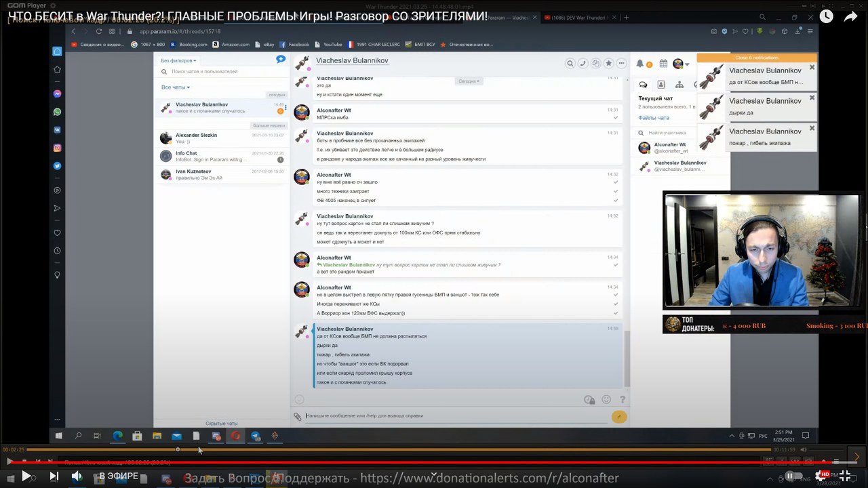Mute the YouTube player volume
This screenshot has width=868, height=488.
pyautogui.click(x=77, y=476)
